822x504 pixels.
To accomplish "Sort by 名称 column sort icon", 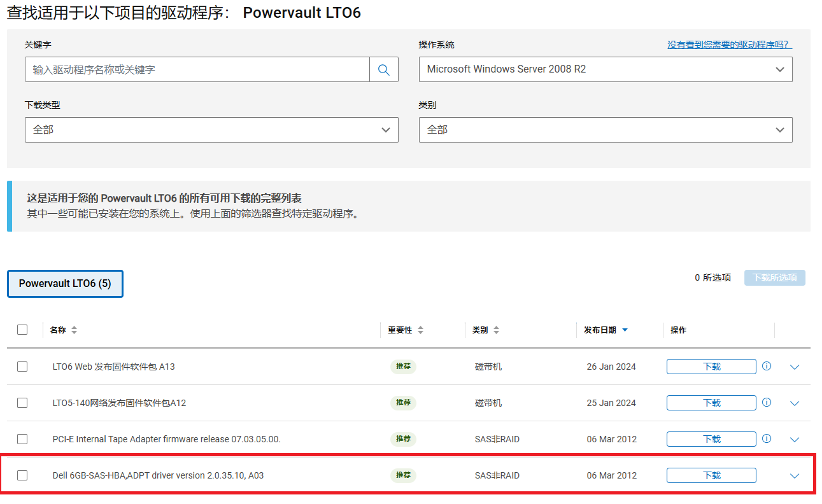I will tap(74, 330).
